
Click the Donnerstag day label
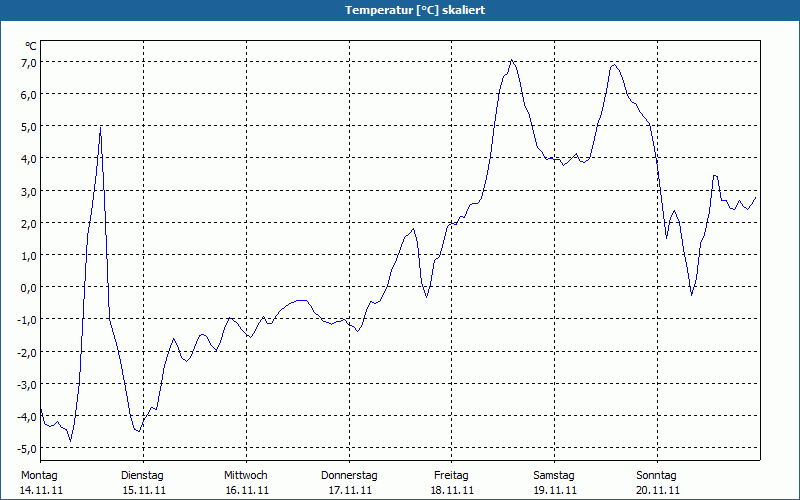tap(349, 476)
